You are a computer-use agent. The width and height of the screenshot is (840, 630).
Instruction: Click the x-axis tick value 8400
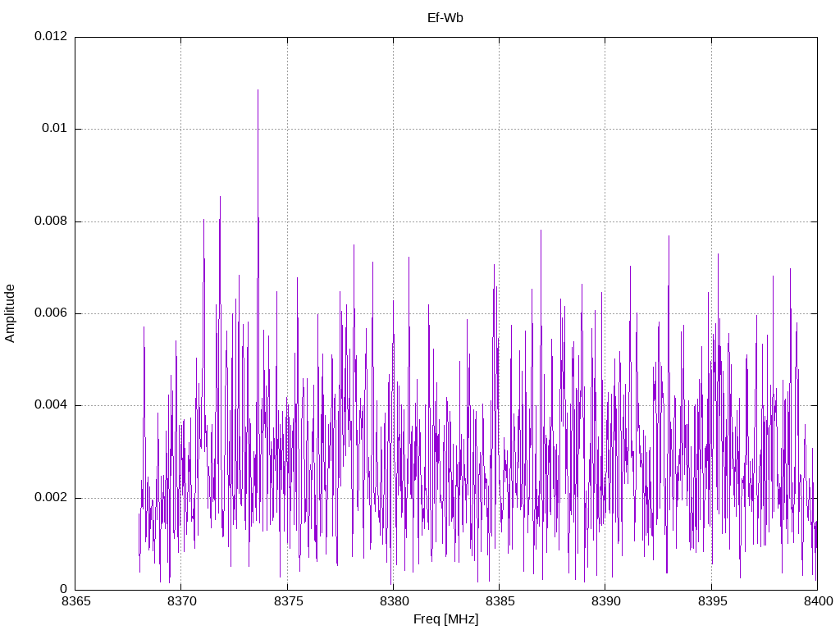pos(818,601)
